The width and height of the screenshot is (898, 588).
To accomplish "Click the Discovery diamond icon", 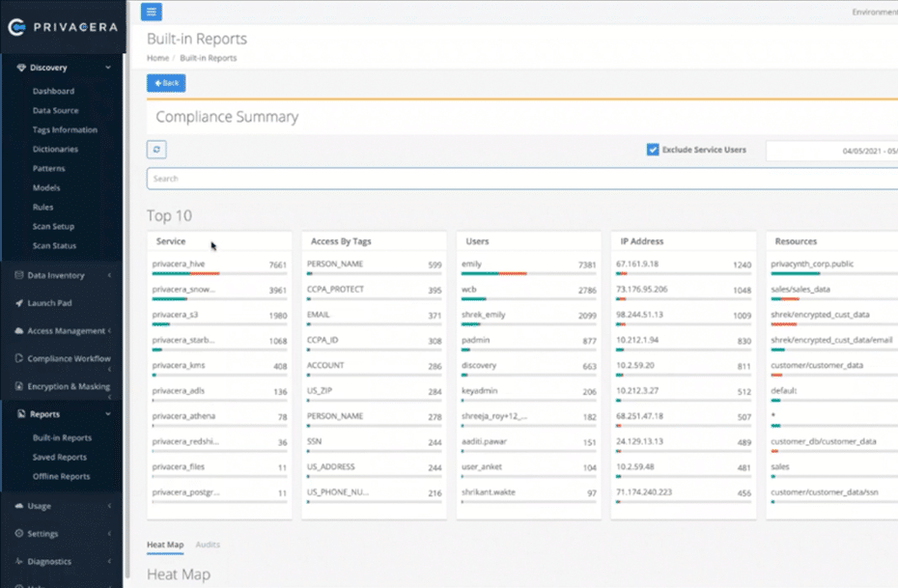I will click(x=21, y=68).
